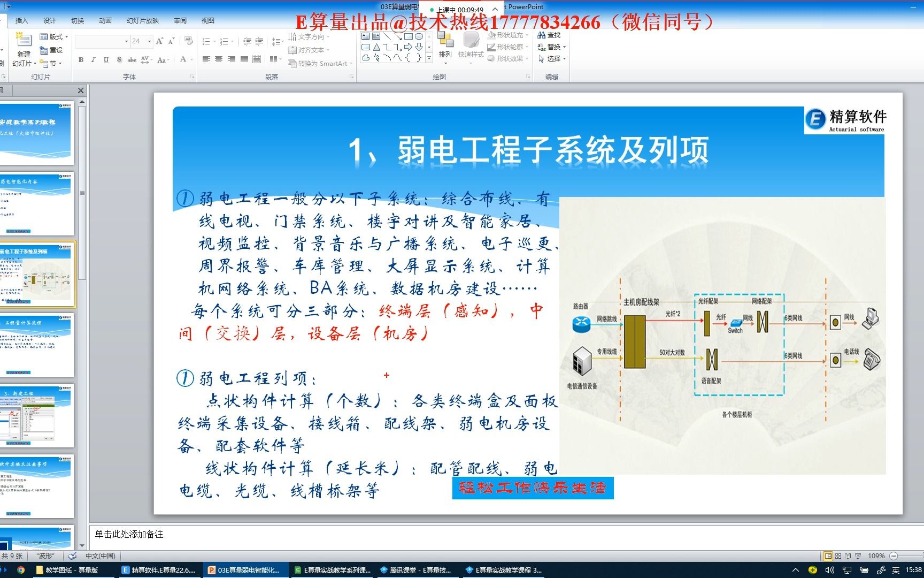Toggle Bold formatting

click(x=81, y=60)
